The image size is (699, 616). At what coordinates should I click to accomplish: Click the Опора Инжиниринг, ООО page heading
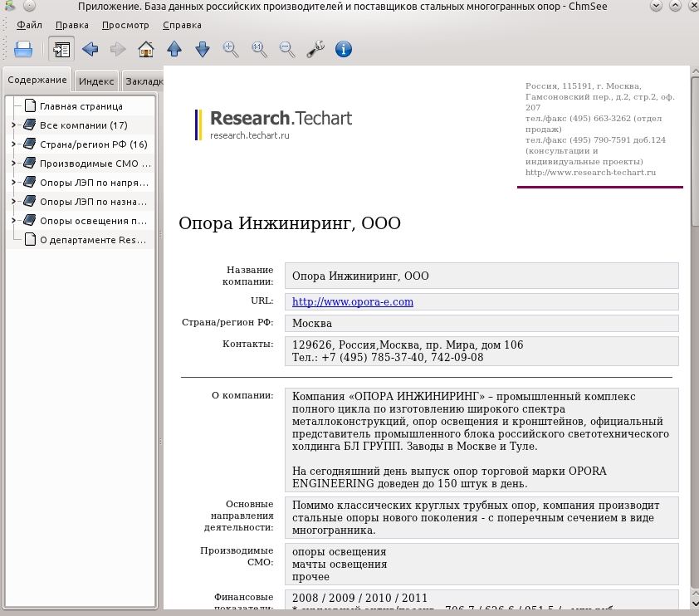click(290, 223)
